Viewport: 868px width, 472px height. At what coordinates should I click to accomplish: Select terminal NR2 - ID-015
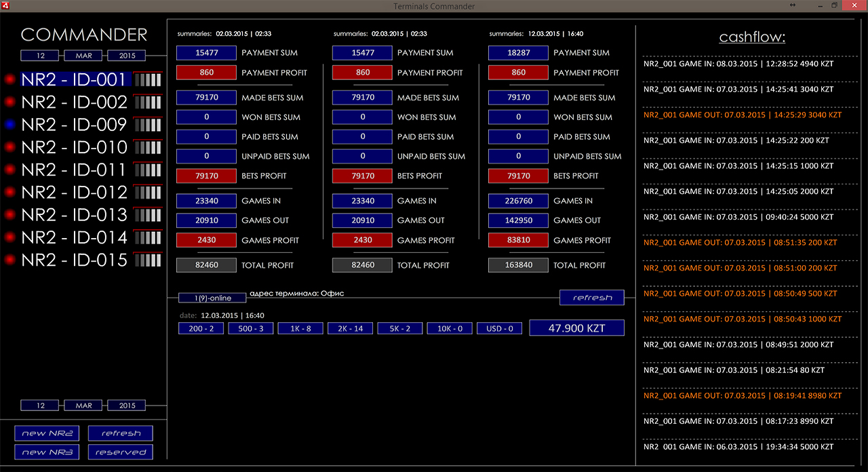(75, 260)
